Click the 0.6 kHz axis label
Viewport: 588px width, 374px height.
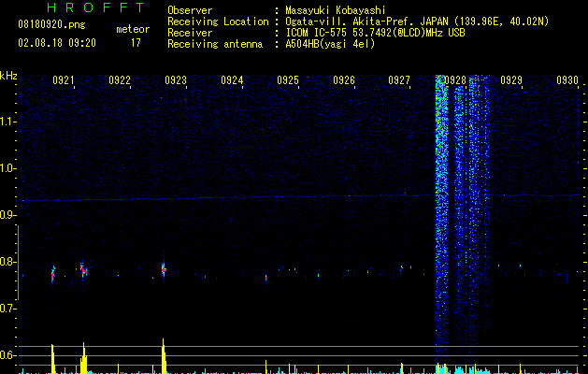pyautogui.click(x=7, y=355)
